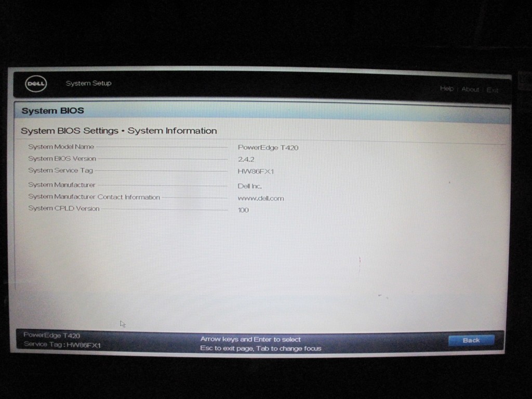Viewport: 532px width, 399px height.
Task: Click the Dell logo icon
Action: pyautogui.click(x=36, y=84)
